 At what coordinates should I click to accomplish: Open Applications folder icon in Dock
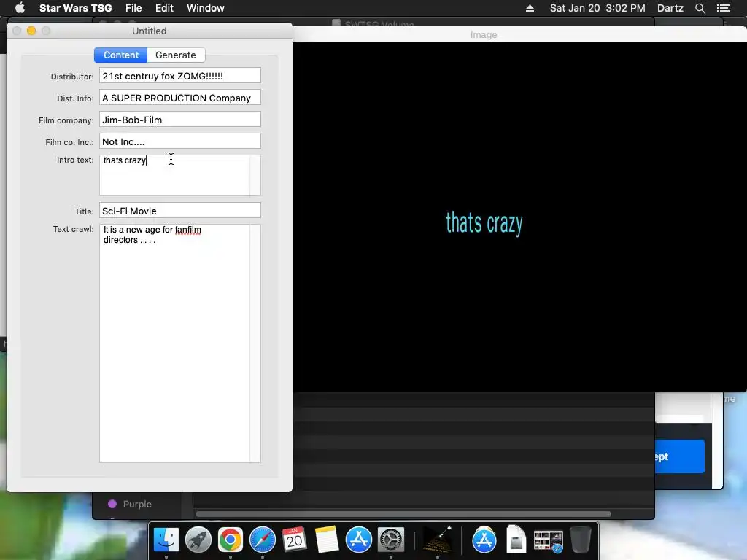click(484, 540)
